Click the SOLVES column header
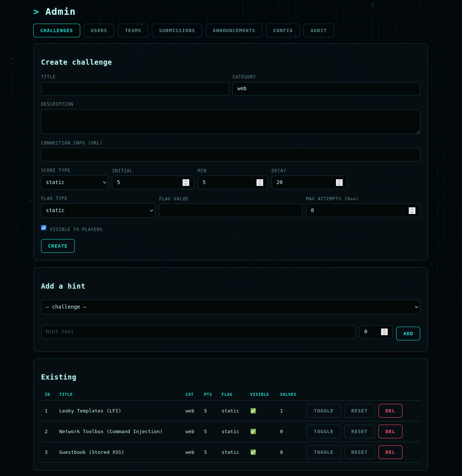This screenshot has height=476, width=462. point(288,395)
